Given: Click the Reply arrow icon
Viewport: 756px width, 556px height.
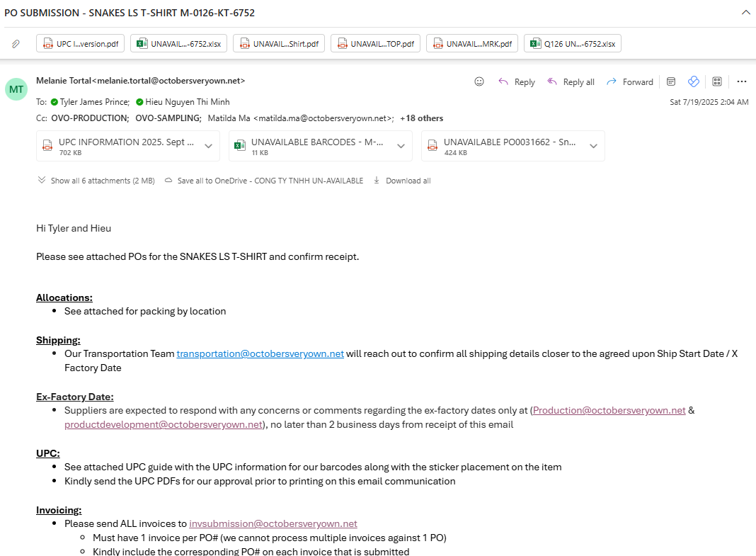Looking at the screenshot, I should coord(503,81).
